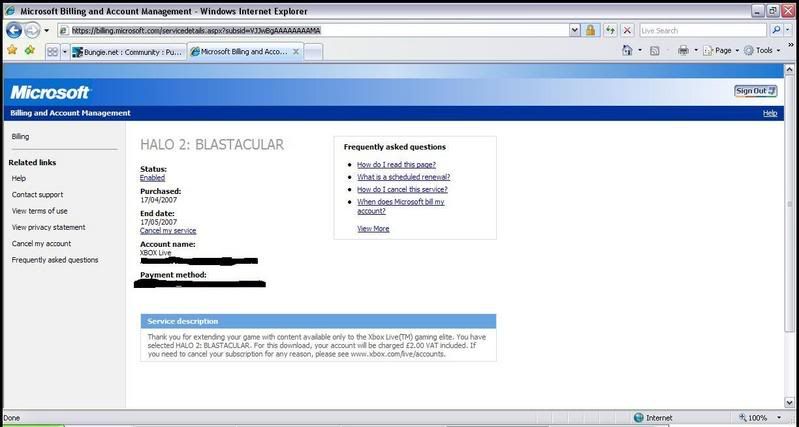This screenshot has width=799, height=427.
Task: Open the recent pages dropdown beside Forward
Action: (x=46, y=31)
